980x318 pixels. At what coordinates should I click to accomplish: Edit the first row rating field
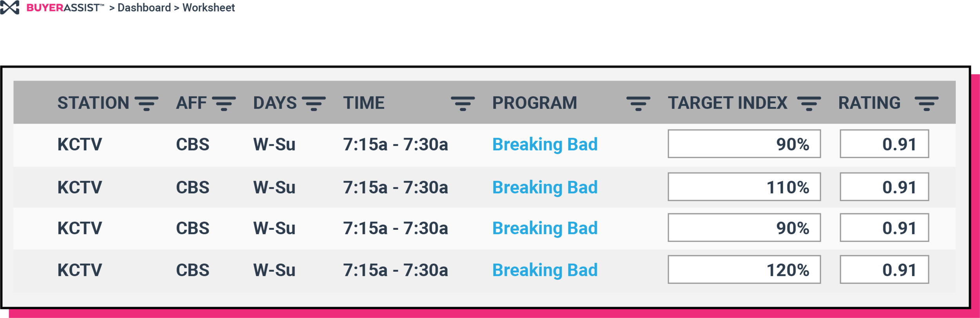[884, 144]
